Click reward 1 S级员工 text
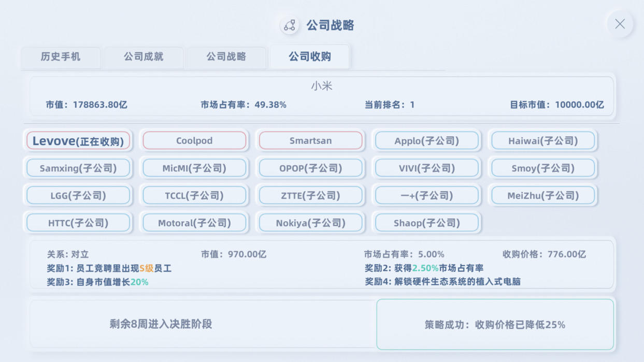Screen dimensions: 644x362 tap(109, 268)
